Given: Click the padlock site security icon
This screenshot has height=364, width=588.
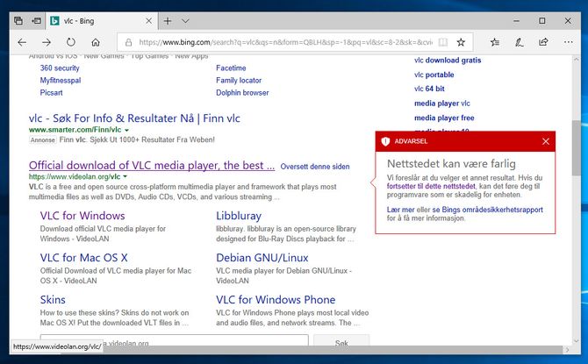Looking at the screenshot, I should (x=129, y=42).
